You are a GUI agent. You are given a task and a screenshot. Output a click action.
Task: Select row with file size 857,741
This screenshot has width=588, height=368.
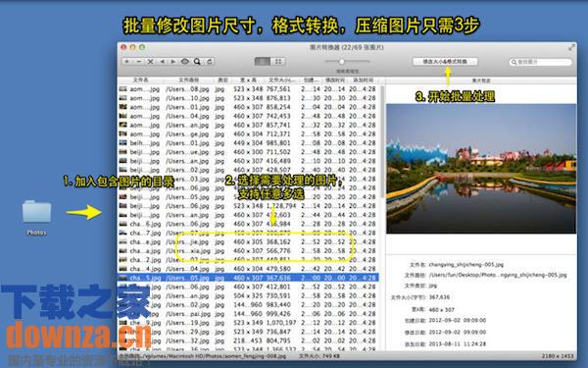pos(248,125)
